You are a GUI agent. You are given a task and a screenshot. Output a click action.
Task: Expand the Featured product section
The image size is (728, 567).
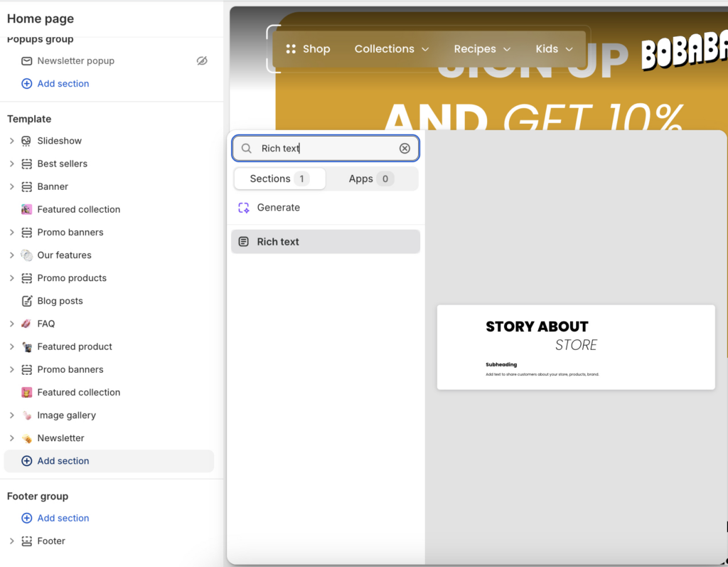point(12,346)
